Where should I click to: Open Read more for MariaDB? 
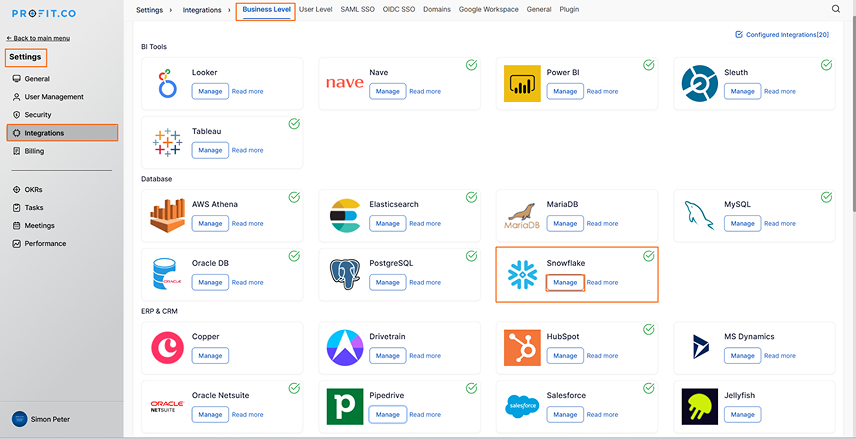click(x=602, y=223)
